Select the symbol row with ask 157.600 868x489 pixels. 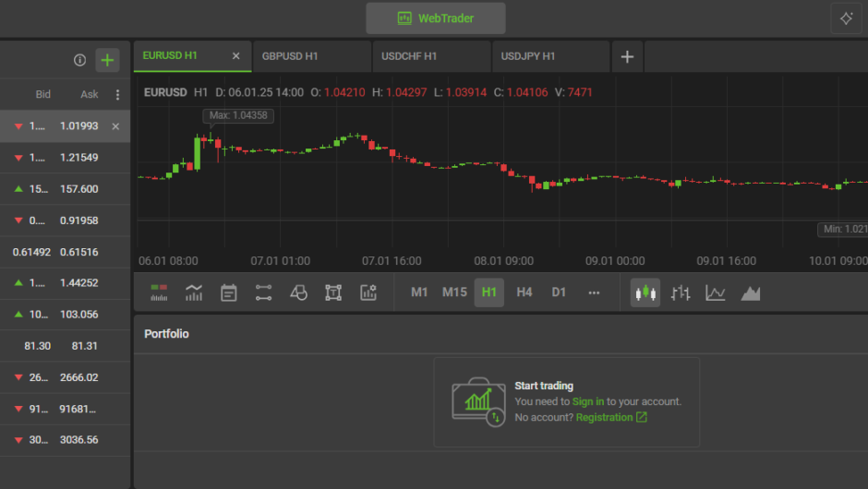click(x=65, y=189)
